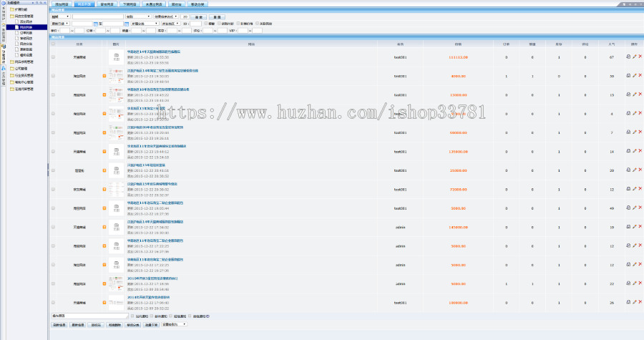This screenshot has height=340, width=644.
Task: Switch to the third tab in the top tab bar
Action: click(x=107, y=4)
